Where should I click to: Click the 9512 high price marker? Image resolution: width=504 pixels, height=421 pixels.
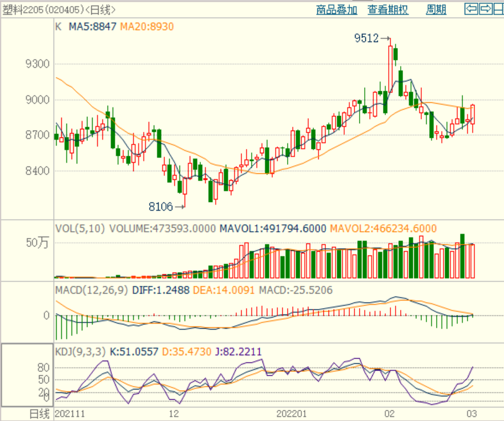[366, 38]
